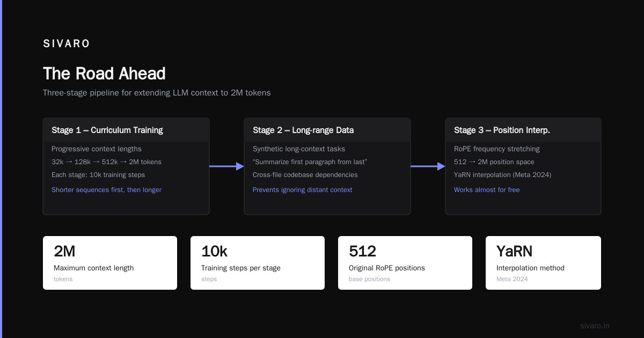Select the title The Road Ahead
The image size is (644, 338).
pyautogui.click(x=104, y=74)
